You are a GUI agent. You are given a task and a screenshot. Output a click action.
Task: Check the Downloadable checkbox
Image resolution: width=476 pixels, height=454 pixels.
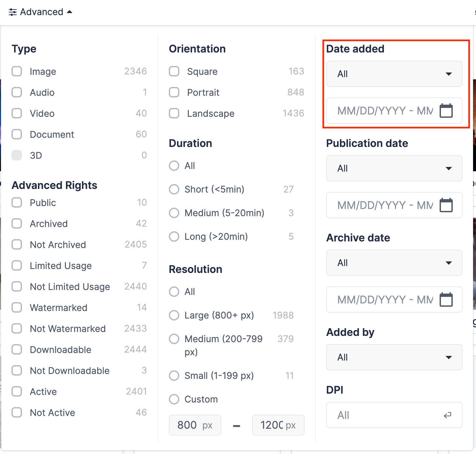click(x=17, y=349)
